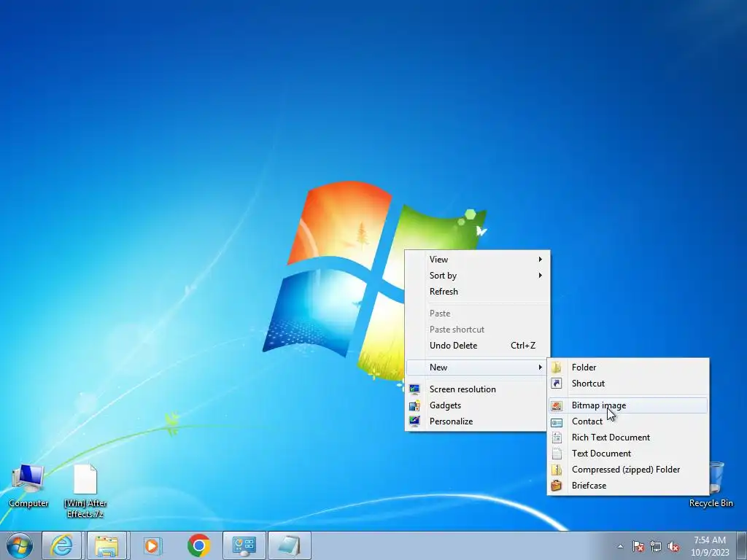Click the Action Center flag icon
The image size is (747, 560).
pos(638,546)
